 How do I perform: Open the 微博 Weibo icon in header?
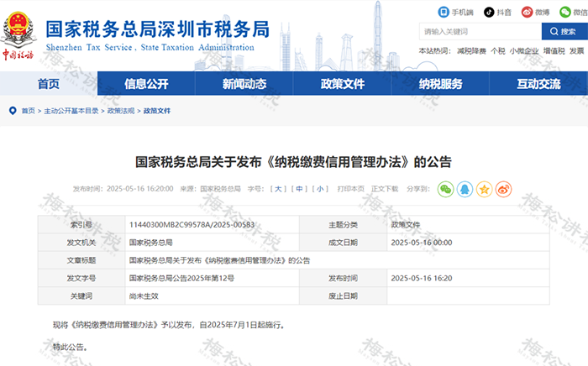pyautogui.click(x=527, y=12)
